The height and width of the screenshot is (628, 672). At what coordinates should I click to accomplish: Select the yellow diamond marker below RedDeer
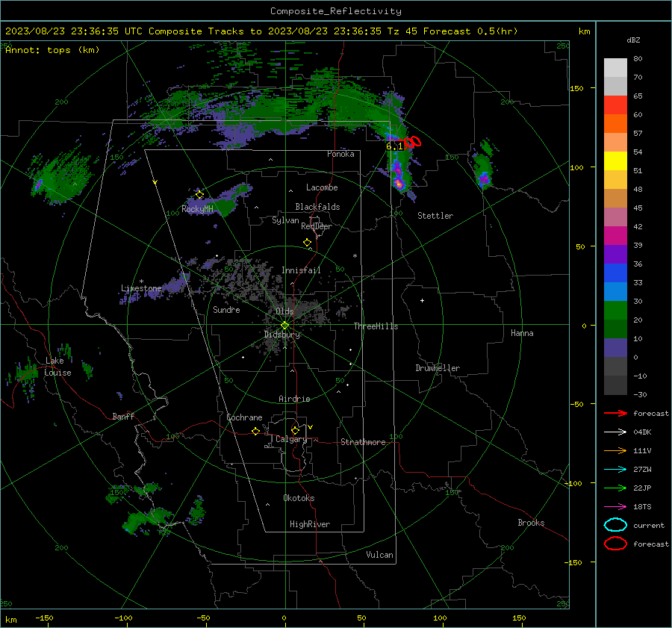click(308, 243)
